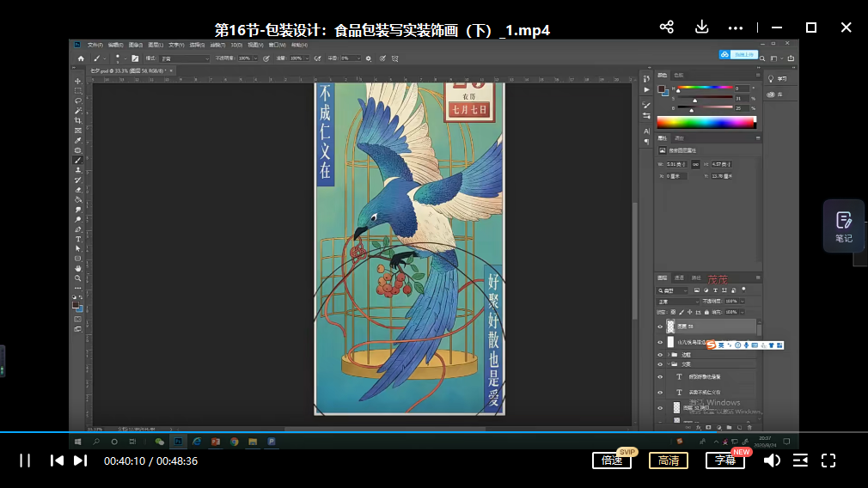Collapse the 文案 layer group
868x488 pixels.
point(668,364)
